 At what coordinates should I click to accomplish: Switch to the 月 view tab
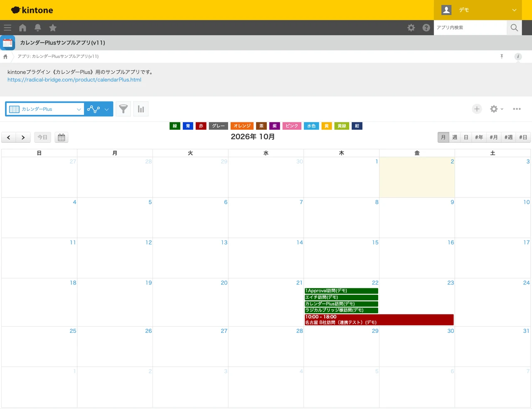click(x=443, y=137)
